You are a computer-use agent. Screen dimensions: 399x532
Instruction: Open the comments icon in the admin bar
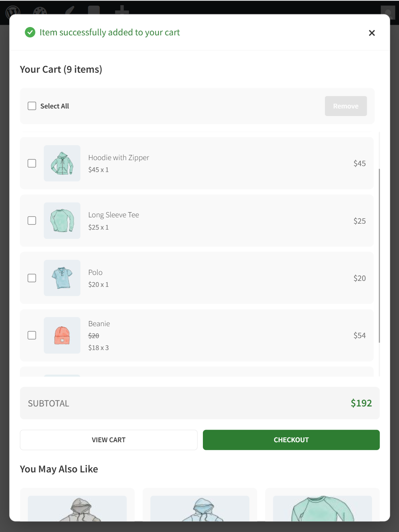click(x=94, y=12)
